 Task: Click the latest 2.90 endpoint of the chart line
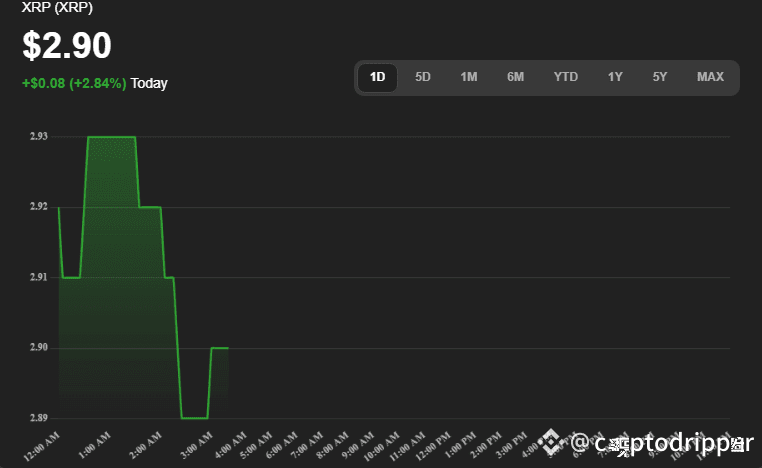click(x=227, y=348)
